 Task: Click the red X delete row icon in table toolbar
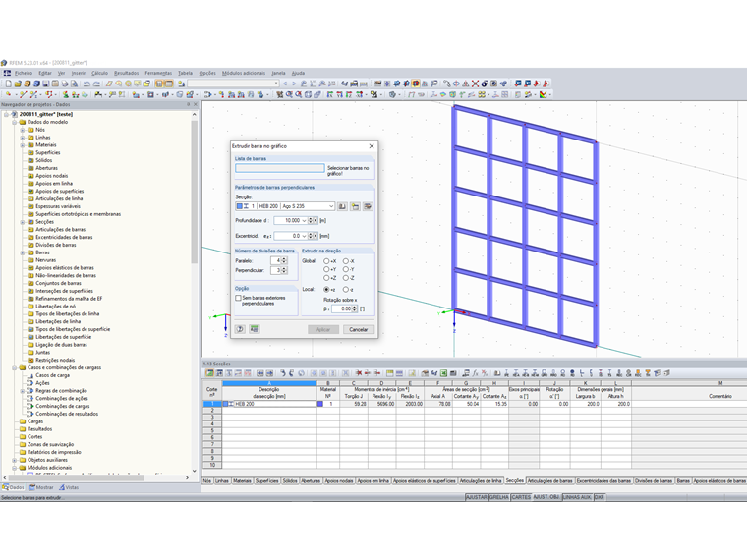358,373
